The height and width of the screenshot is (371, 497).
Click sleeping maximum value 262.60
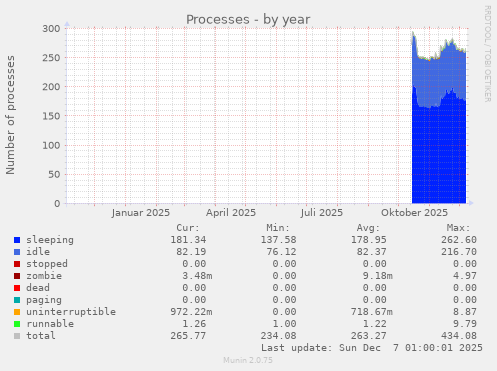459,240
